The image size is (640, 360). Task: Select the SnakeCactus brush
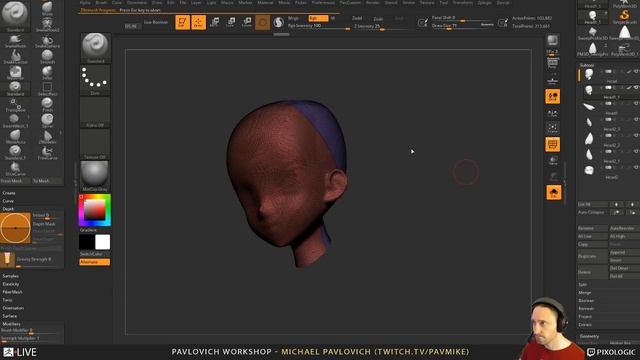tap(16, 57)
